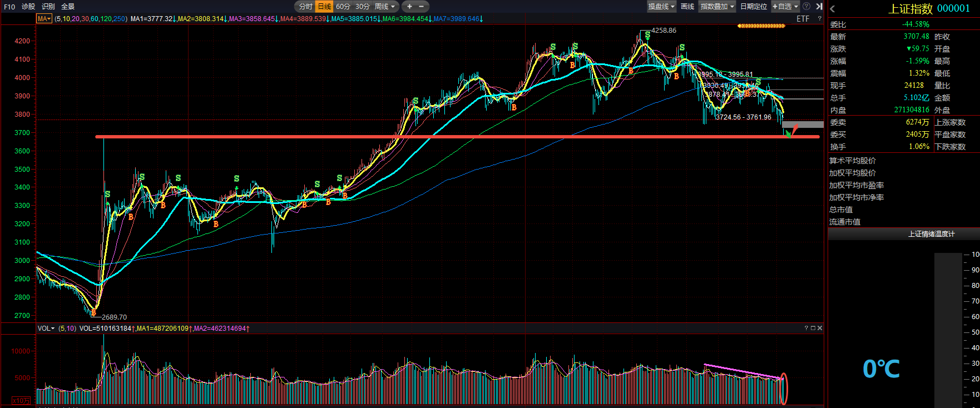
Task: Open the 全景 panorama view
Action: point(68,7)
